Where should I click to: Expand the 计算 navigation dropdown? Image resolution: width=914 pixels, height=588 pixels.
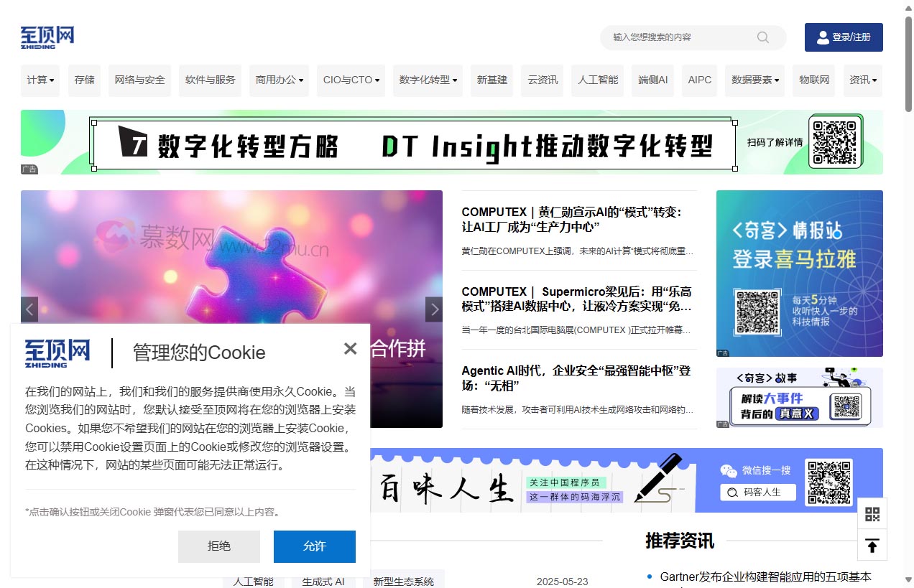pos(40,80)
